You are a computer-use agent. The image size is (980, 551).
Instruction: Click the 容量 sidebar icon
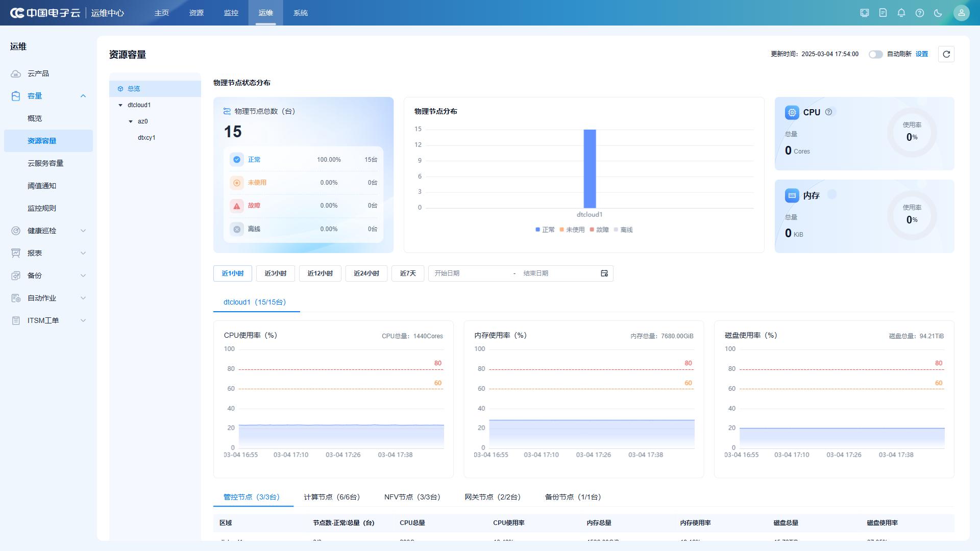pyautogui.click(x=16, y=96)
